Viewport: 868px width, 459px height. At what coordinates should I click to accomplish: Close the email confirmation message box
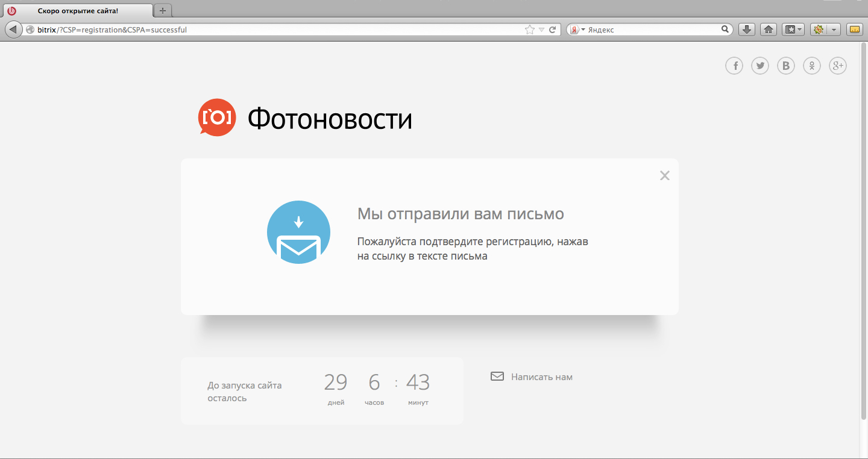click(x=664, y=175)
